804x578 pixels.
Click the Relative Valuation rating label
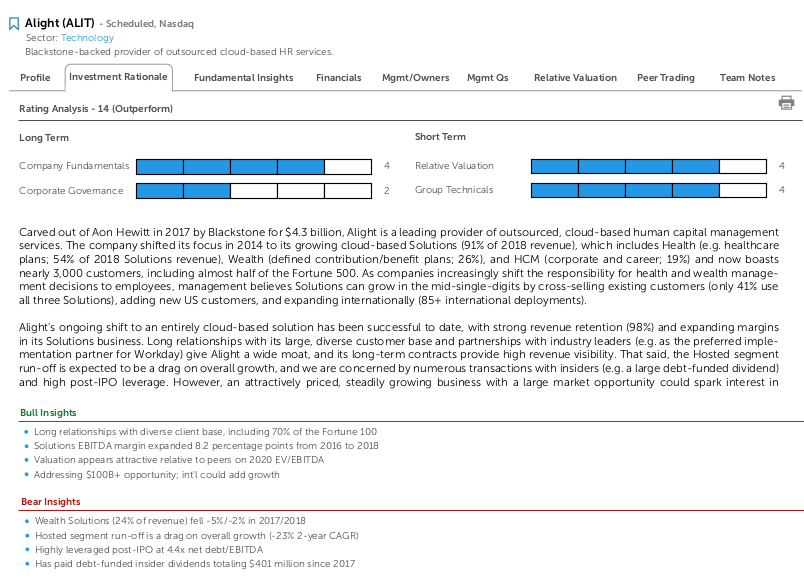tap(454, 166)
